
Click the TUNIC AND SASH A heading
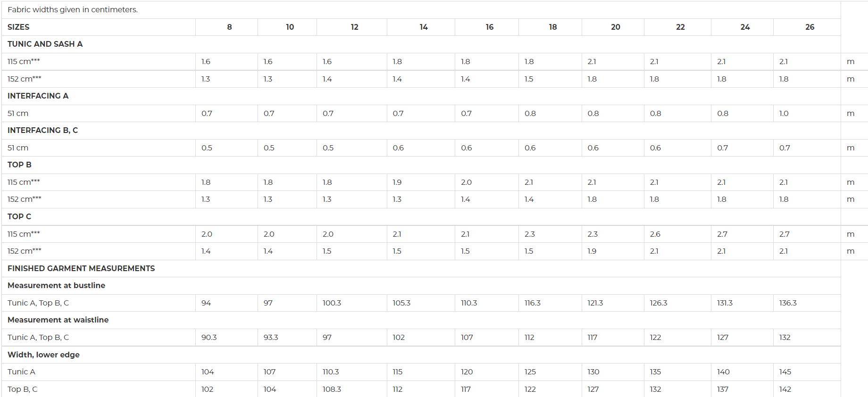(45, 44)
